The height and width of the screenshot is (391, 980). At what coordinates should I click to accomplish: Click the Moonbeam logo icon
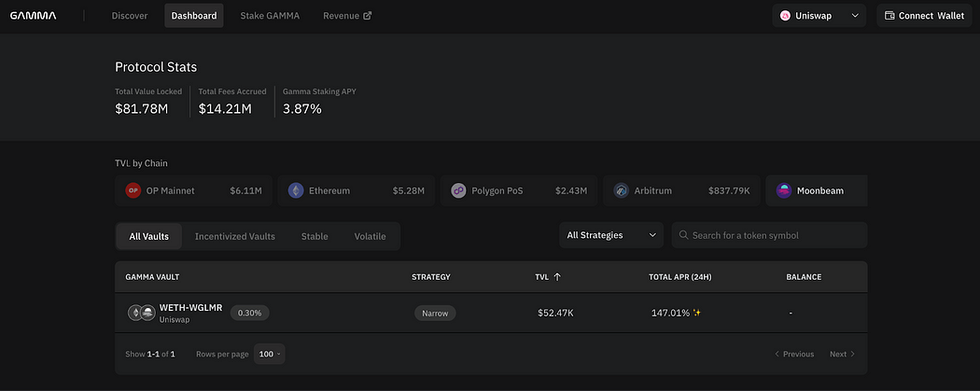pyautogui.click(x=784, y=190)
